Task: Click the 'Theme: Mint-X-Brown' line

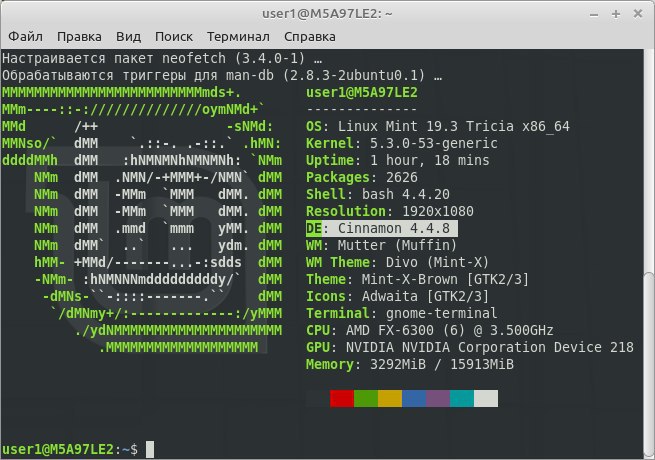Action: [417, 279]
